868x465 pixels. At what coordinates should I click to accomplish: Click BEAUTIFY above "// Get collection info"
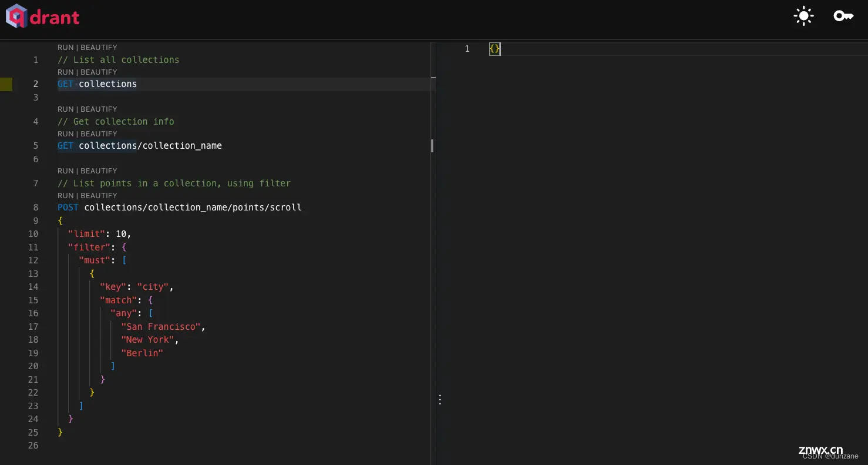click(99, 109)
